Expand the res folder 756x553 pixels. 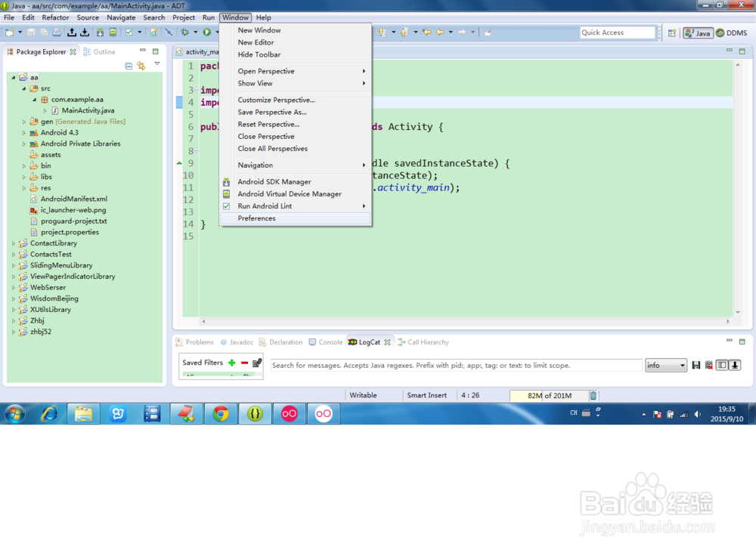[x=24, y=188]
